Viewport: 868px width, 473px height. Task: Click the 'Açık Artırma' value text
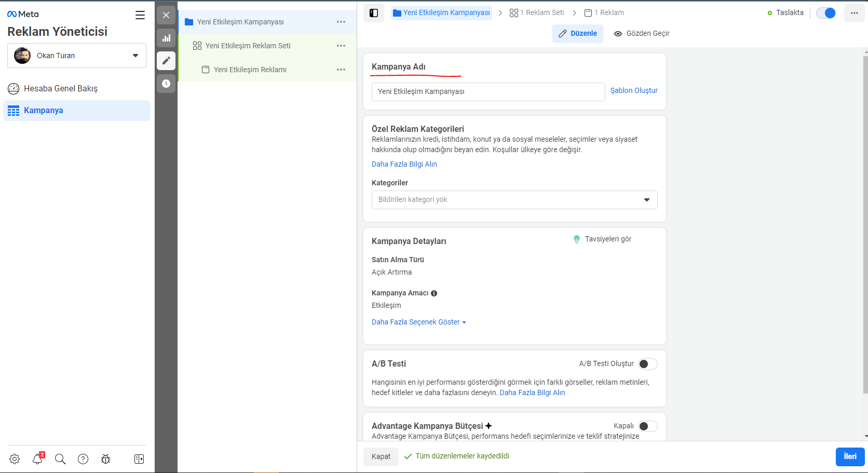(x=392, y=273)
